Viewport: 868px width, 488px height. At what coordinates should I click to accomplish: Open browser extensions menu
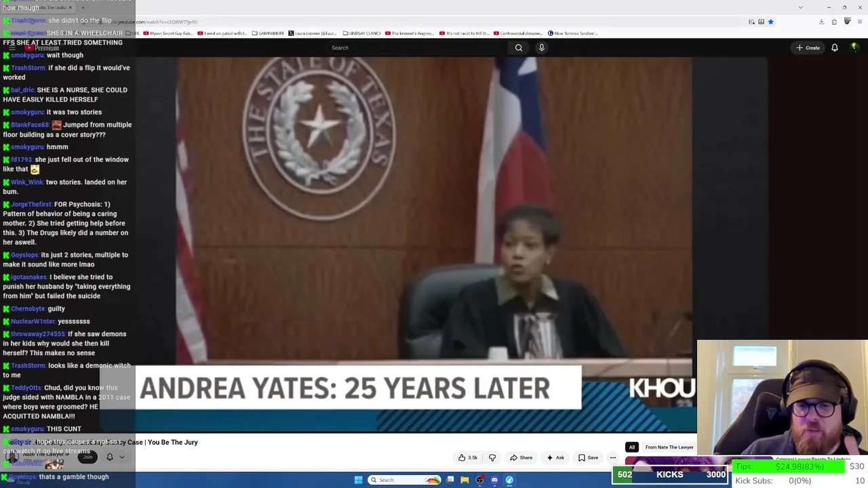[x=834, y=22]
